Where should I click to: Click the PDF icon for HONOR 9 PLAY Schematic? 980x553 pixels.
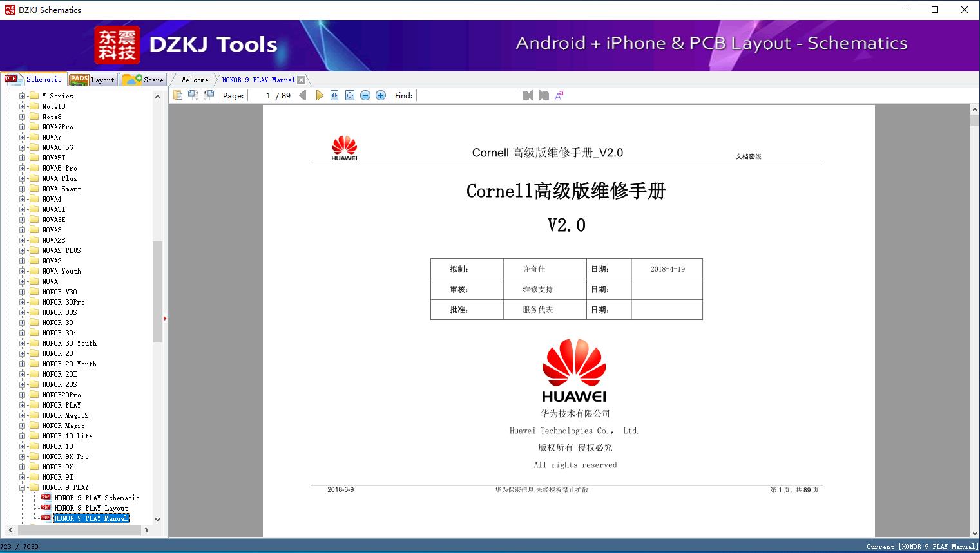tap(46, 498)
